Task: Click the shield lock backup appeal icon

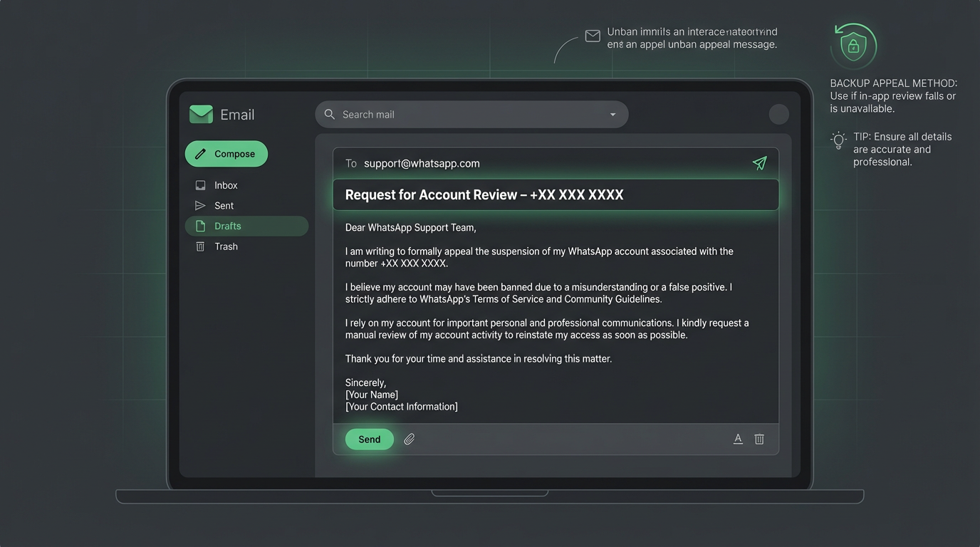Action: click(853, 46)
